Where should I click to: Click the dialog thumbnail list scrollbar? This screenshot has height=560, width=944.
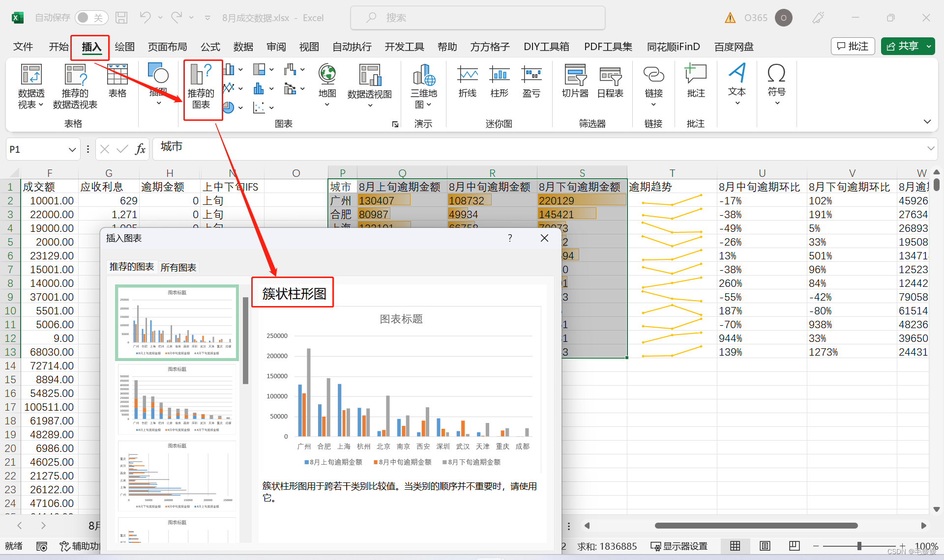pyautogui.click(x=245, y=340)
